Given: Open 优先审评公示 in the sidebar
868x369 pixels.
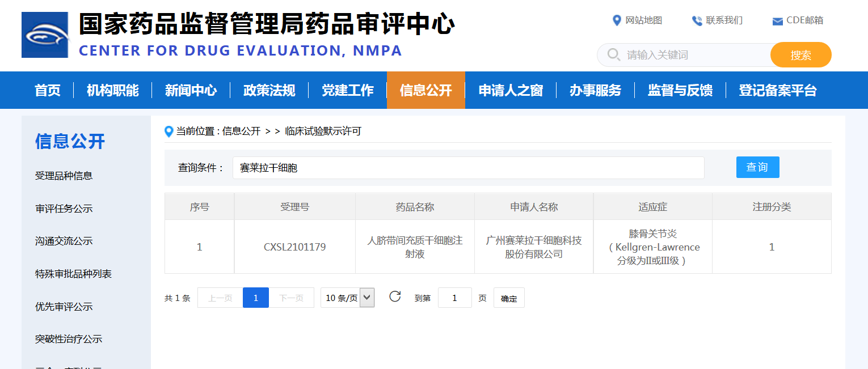Looking at the screenshot, I should point(64,307).
